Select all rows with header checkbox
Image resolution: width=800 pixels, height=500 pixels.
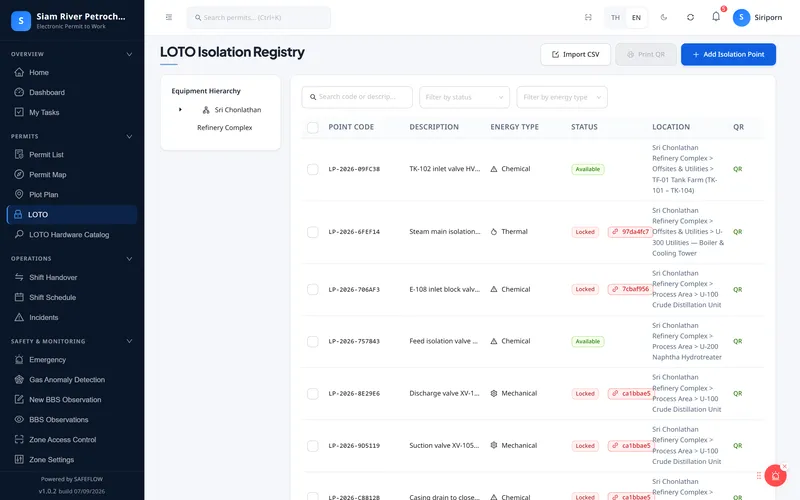click(313, 127)
